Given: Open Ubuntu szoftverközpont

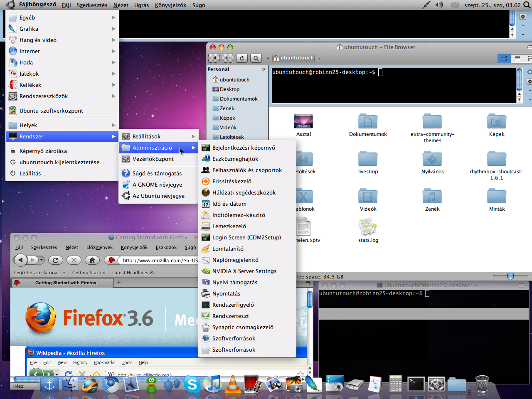Looking at the screenshot, I should 62,111.
